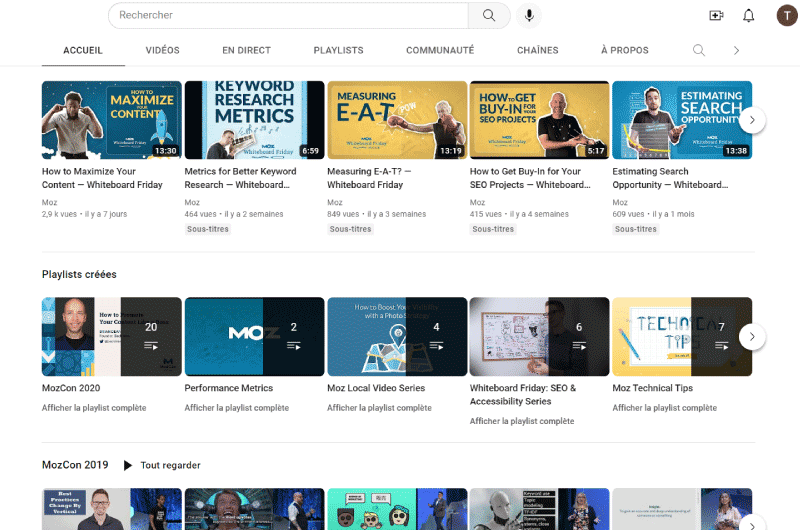Open notifications bell icon
Viewport: 800px width, 530px height.
pos(748,15)
